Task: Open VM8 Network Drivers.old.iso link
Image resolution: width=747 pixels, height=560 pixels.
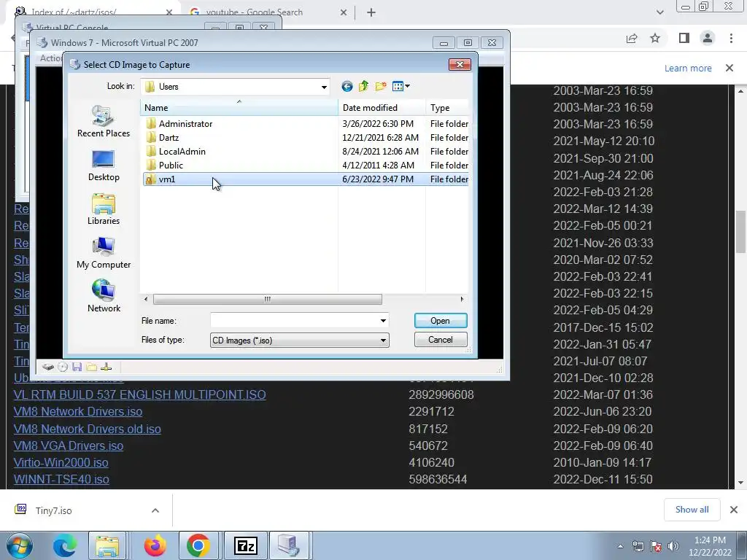Action: (88, 429)
